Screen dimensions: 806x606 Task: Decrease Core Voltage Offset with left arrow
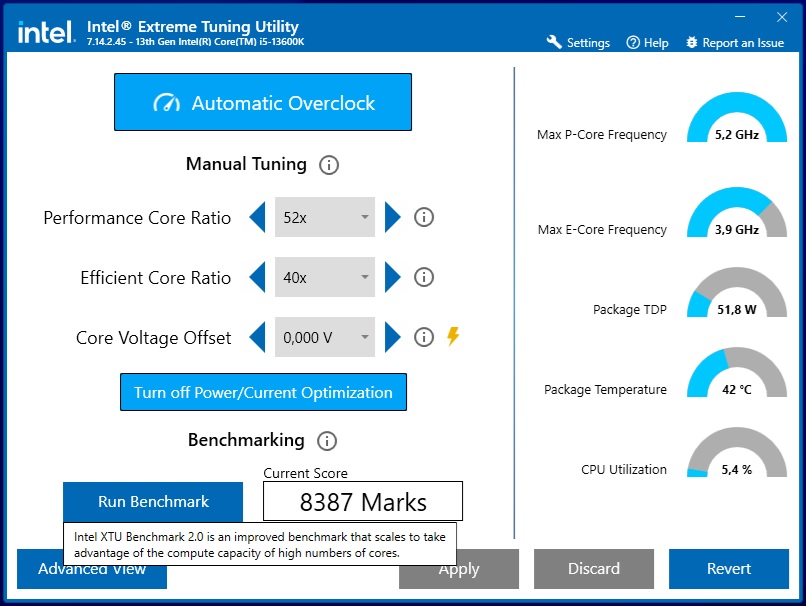click(258, 337)
